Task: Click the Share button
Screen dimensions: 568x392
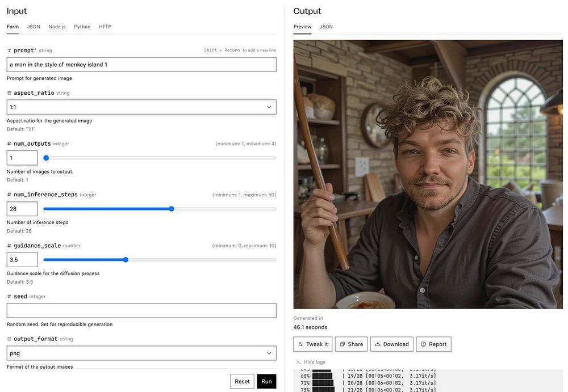Action: tap(352, 344)
